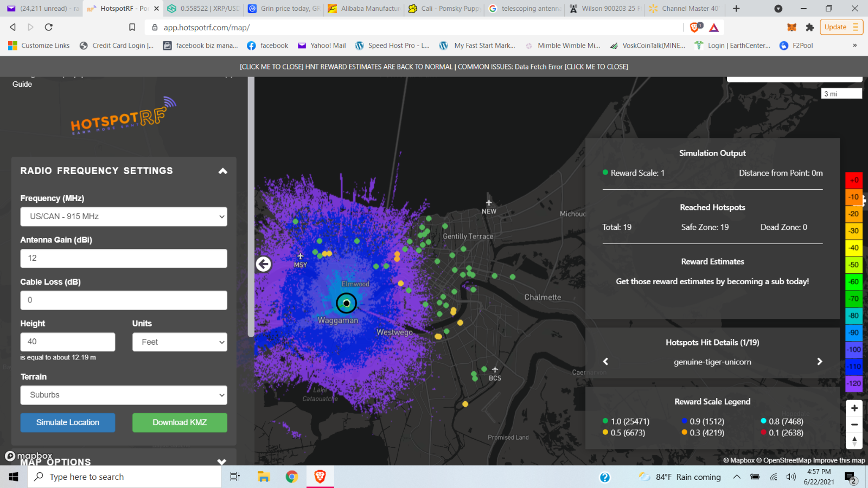Click the browser Update button
This screenshot has height=488, width=868.
coord(841,27)
